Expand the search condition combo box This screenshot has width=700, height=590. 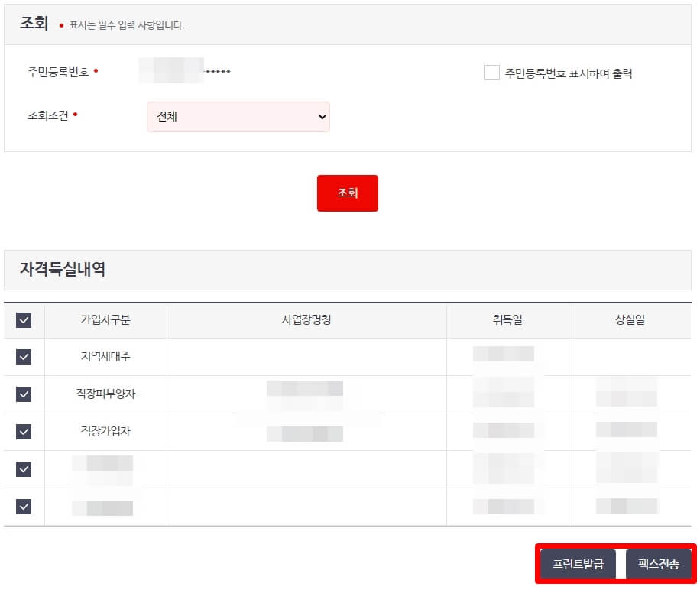tap(238, 117)
